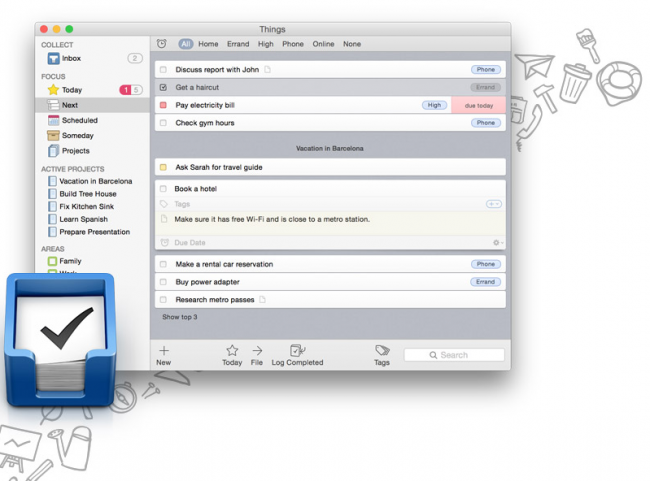Click the Prepare Presentation project icon

click(52, 232)
